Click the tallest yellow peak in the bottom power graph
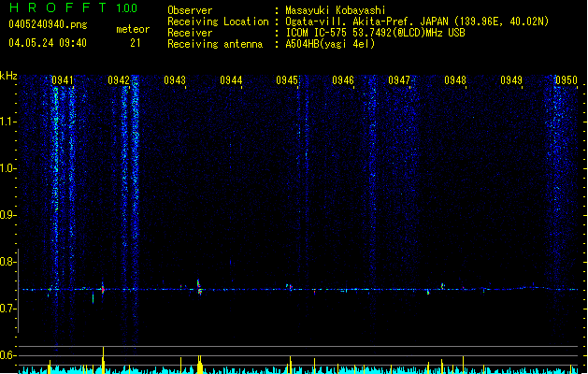The width and height of the screenshot is (588, 374). [103, 360]
